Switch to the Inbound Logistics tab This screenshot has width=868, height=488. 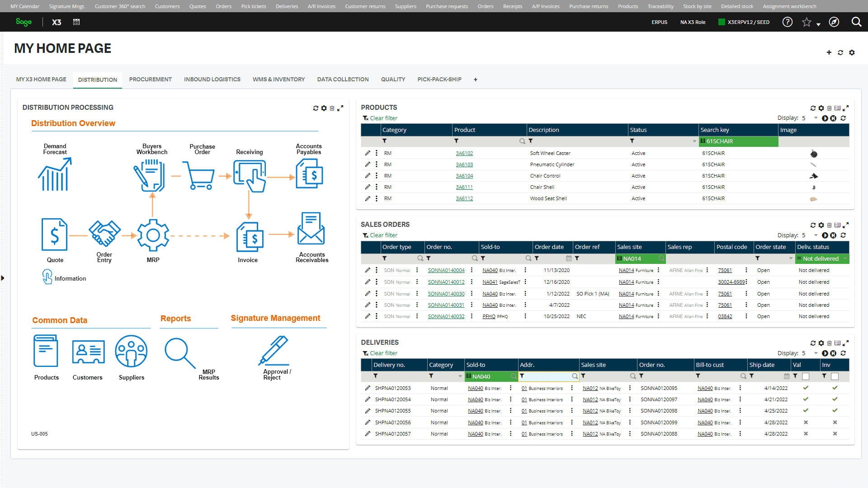click(212, 79)
